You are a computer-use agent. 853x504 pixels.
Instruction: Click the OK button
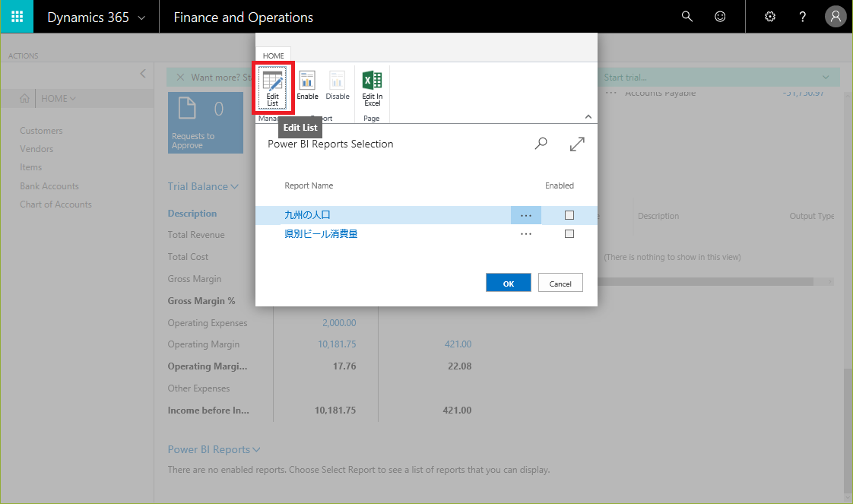click(508, 284)
